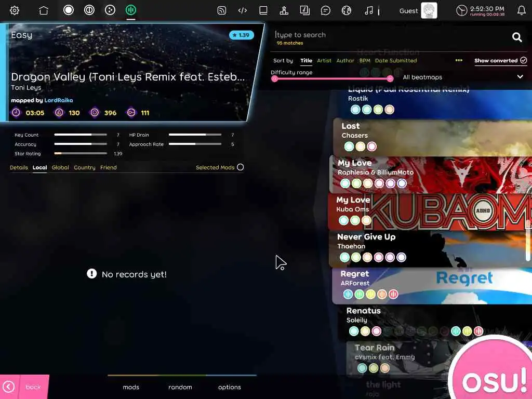
Task: Open the now playing music icon
Action: (369, 10)
